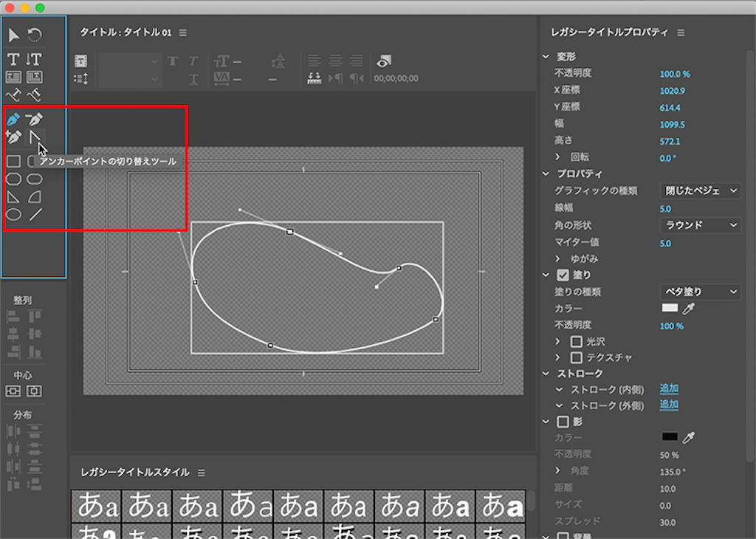Select the Rectangle shape tool
This screenshot has width=756, height=539.
tap(13, 161)
